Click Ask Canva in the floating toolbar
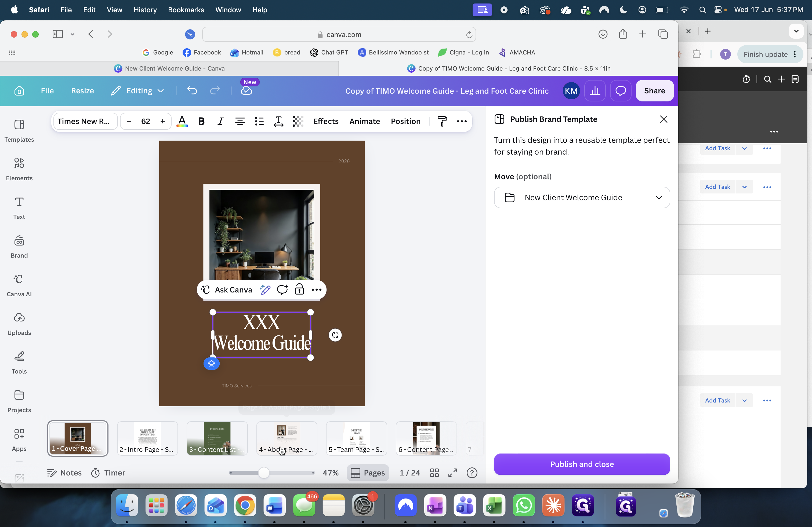Image resolution: width=812 pixels, height=527 pixels. [x=227, y=290]
